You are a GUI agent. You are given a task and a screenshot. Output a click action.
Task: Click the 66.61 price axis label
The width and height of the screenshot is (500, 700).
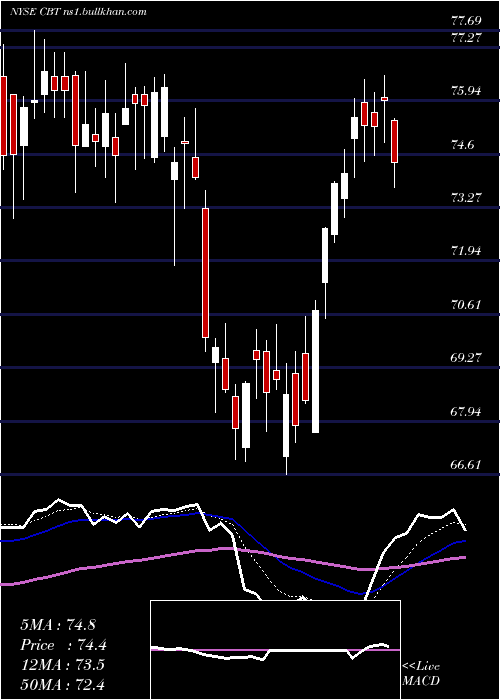[x=466, y=465]
